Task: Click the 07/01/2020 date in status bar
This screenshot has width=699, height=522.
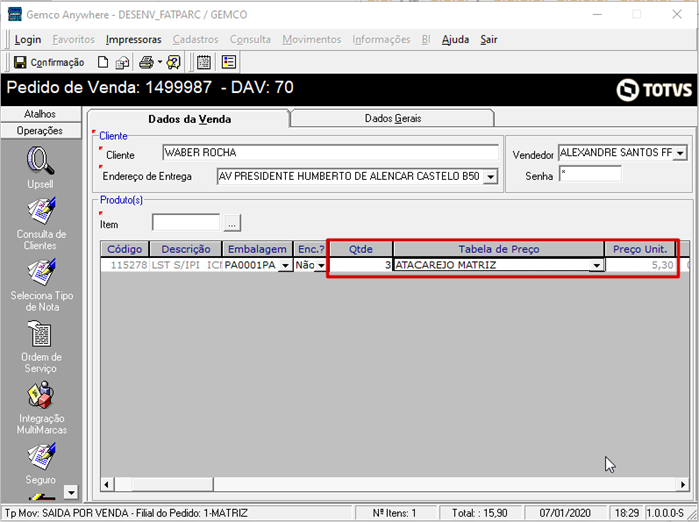Action: 565,513
